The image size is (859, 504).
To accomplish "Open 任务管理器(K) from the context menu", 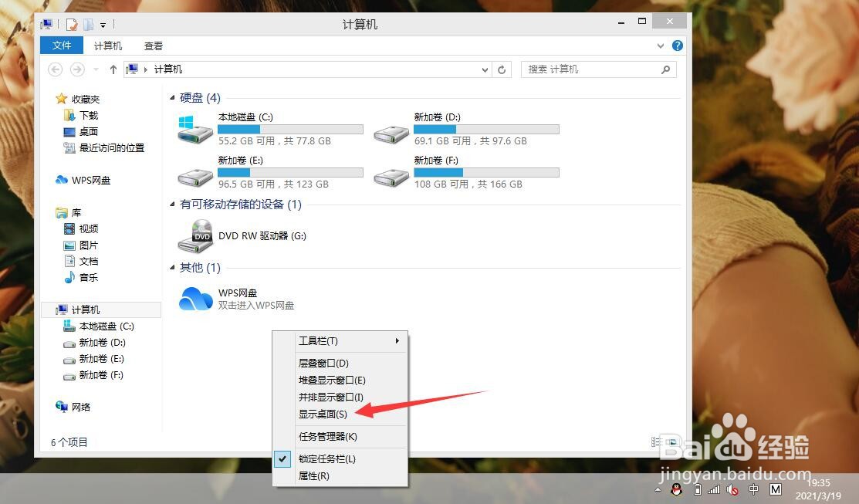I will coord(328,436).
